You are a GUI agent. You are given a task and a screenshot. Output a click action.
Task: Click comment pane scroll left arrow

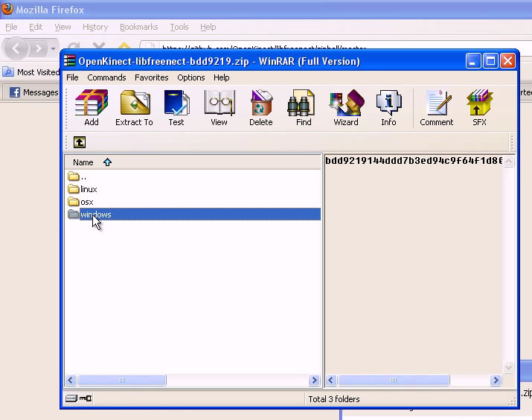(x=331, y=380)
